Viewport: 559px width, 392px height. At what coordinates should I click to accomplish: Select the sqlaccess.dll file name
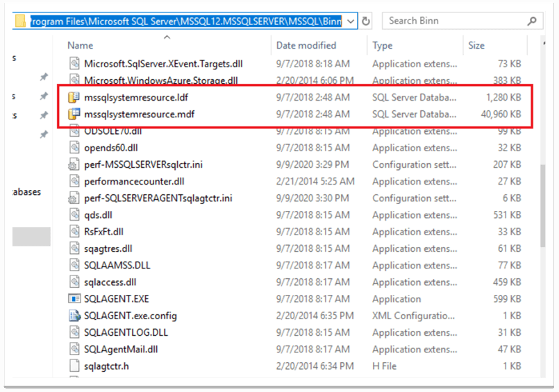[x=110, y=282]
